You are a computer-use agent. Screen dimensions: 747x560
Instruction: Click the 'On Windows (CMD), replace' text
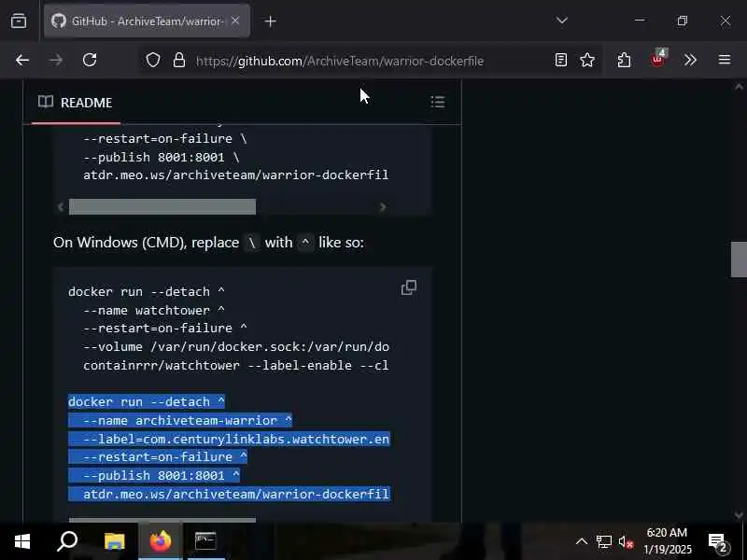147,243
